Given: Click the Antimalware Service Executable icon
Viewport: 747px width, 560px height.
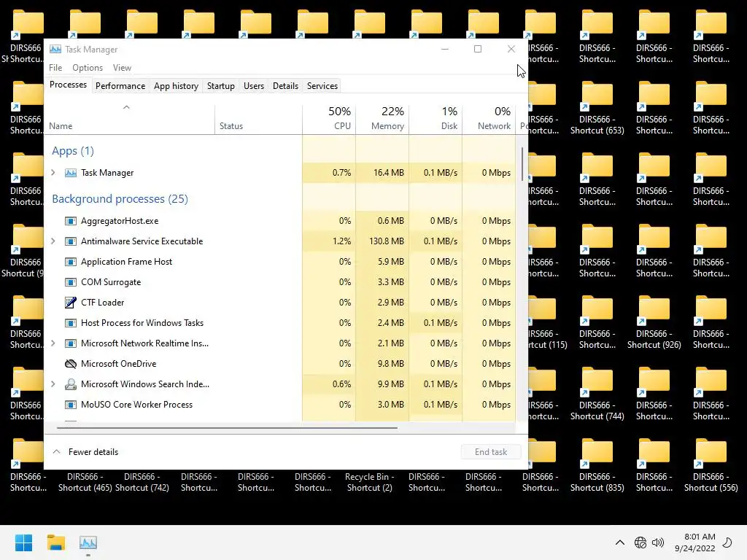Looking at the screenshot, I should (71, 241).
